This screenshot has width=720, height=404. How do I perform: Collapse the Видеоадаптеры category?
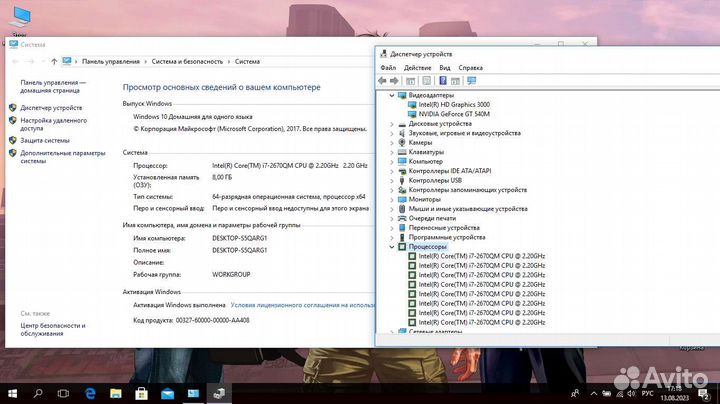pyautogui.click(x=392, y=95)
